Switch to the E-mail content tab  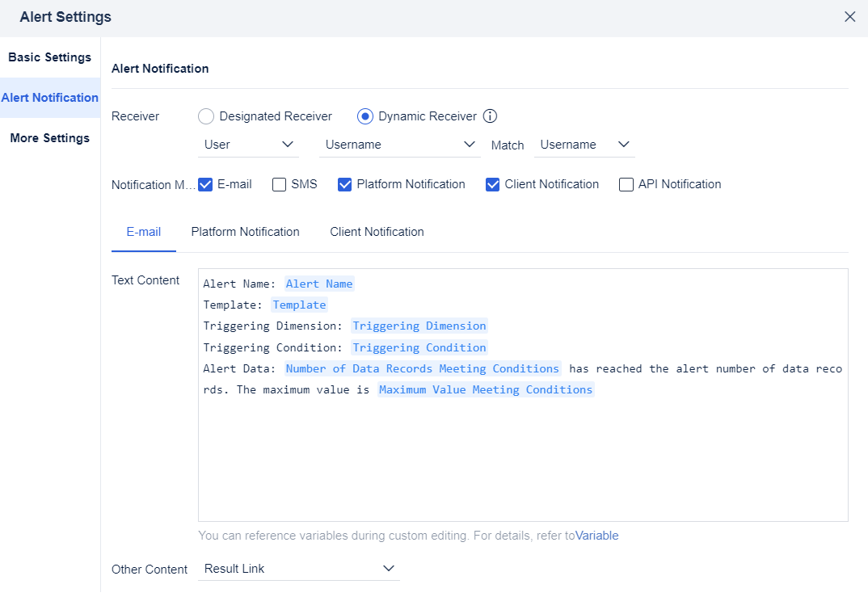143,232
